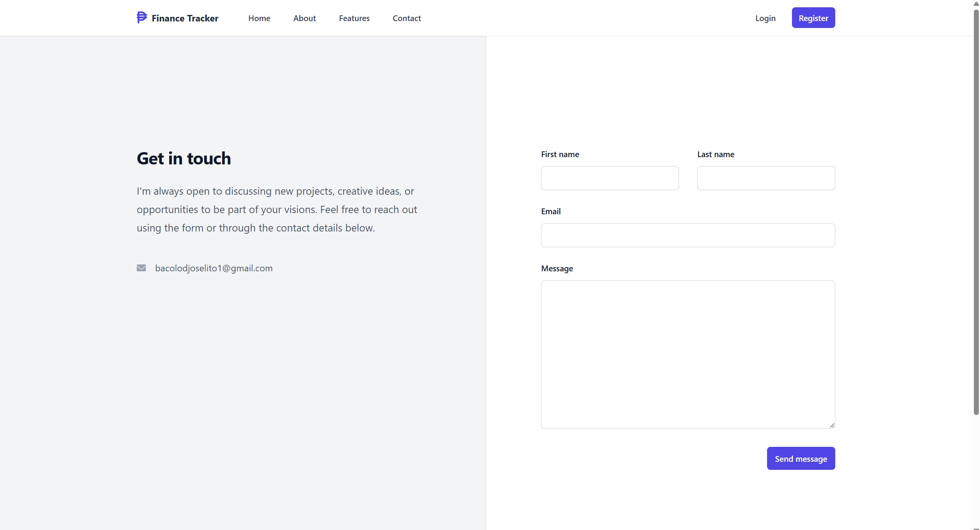The image size is (980, 530).
Task: Click inside the Message text area
Action: [x=687, y=354]
